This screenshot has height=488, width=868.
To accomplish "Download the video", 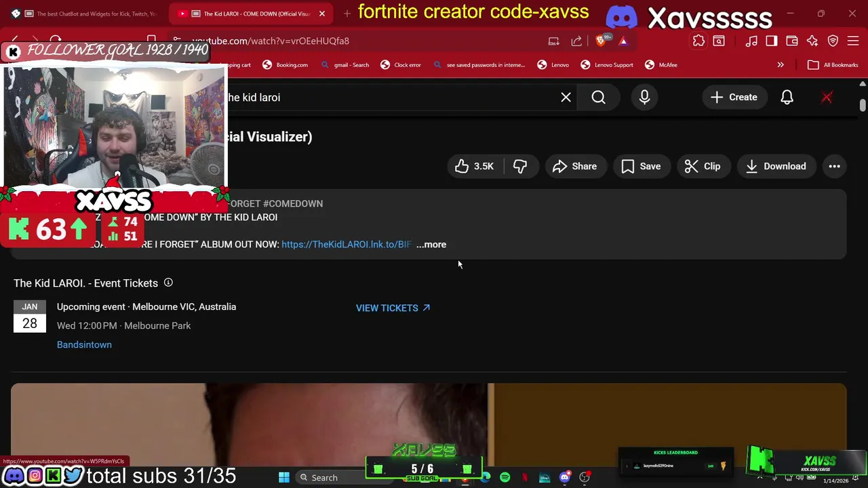I will click(776, 166).
